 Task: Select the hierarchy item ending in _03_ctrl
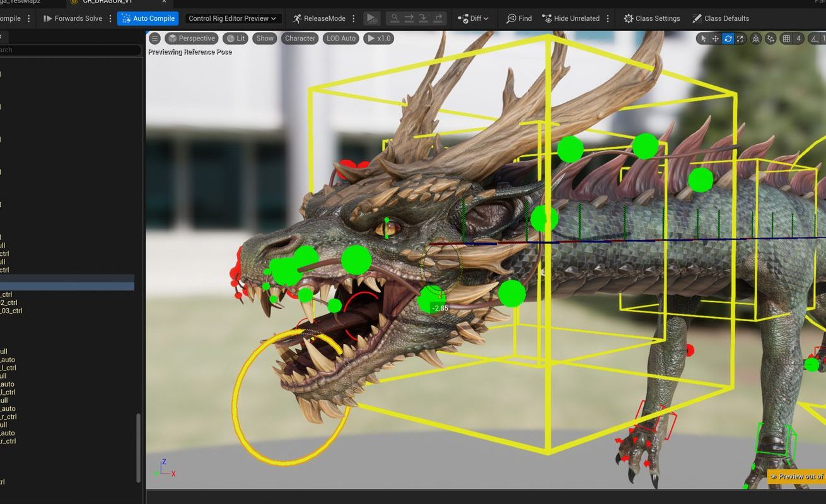11,311
